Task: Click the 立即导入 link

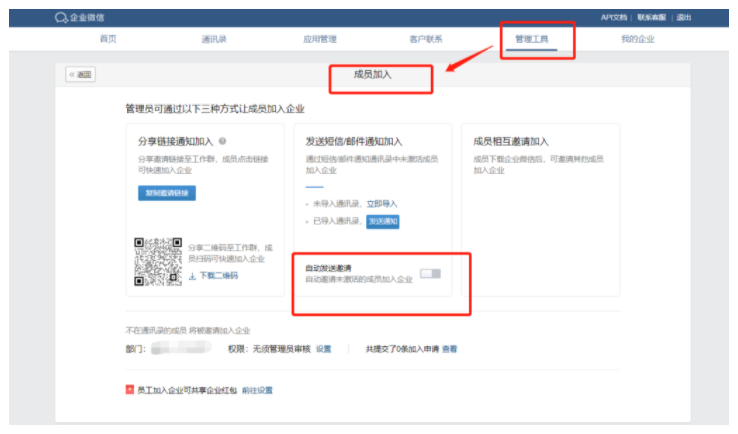Action: click(382, 204)
